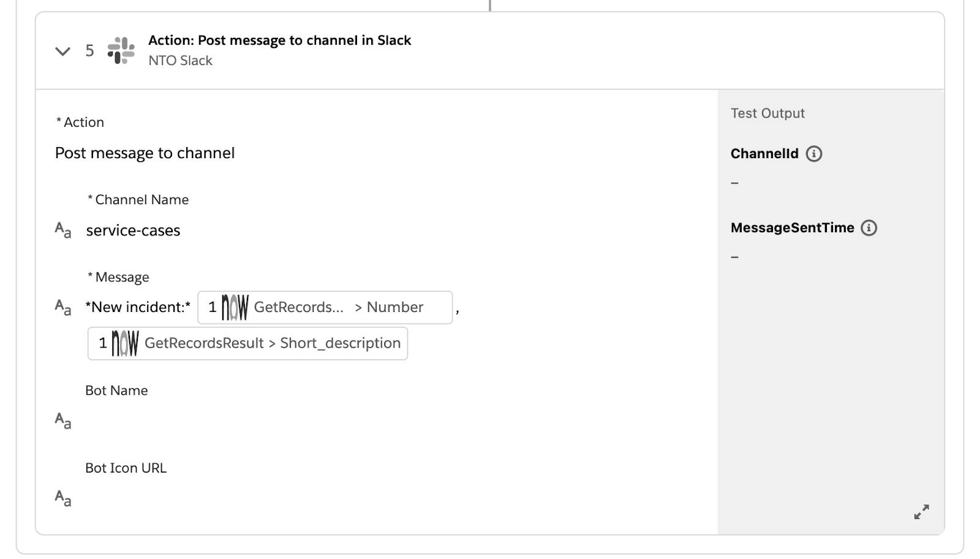Click the service-cases channel name field
This screenshot has width=980, height=559.
pos(133,230)
